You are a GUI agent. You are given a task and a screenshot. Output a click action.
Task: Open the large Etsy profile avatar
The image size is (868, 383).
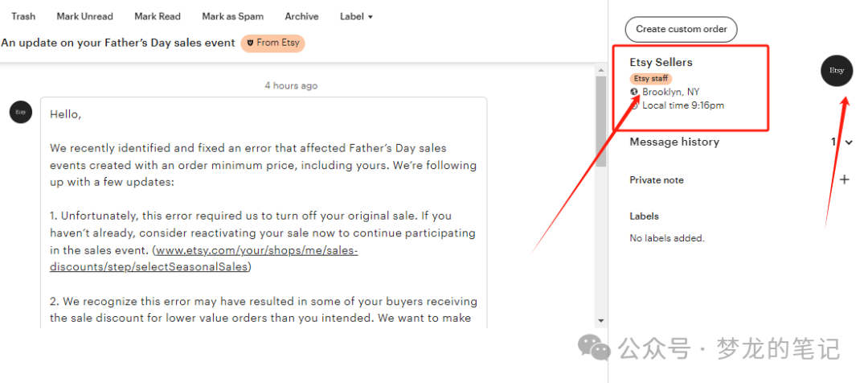pos(837,70)
